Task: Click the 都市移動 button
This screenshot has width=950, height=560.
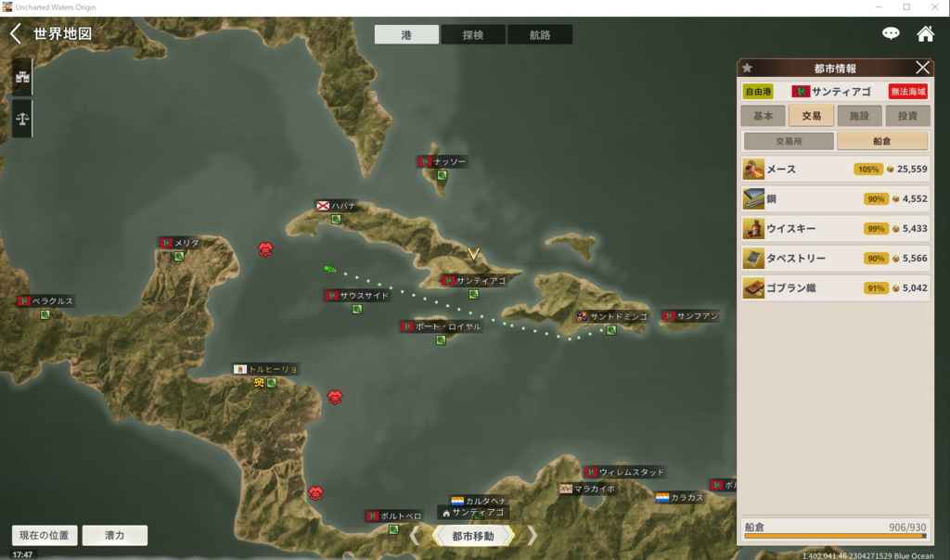Action: [x=473, y=536]
